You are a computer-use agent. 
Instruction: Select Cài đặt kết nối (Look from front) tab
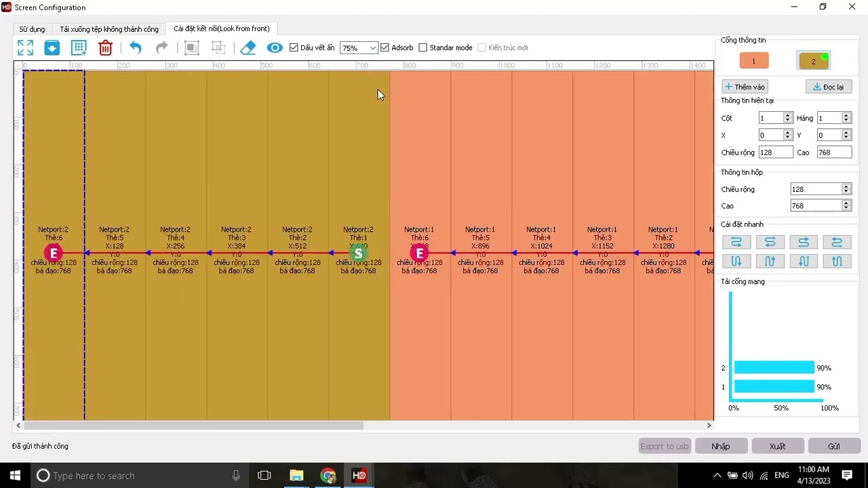tap(222, 28)
